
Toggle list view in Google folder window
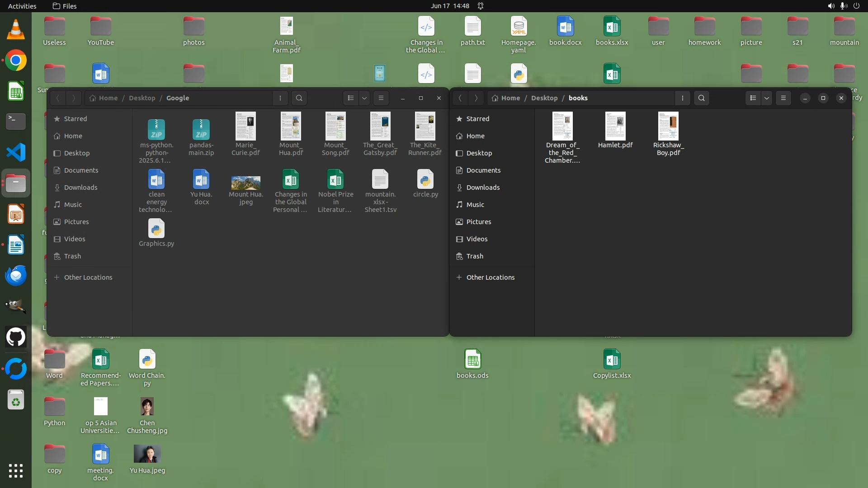[351, 98]
